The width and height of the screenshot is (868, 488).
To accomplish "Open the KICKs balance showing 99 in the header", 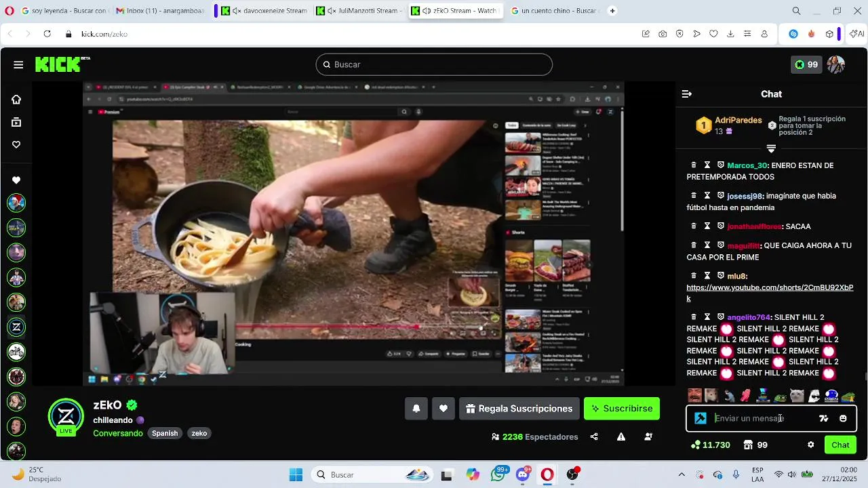I will pos(806,64).
